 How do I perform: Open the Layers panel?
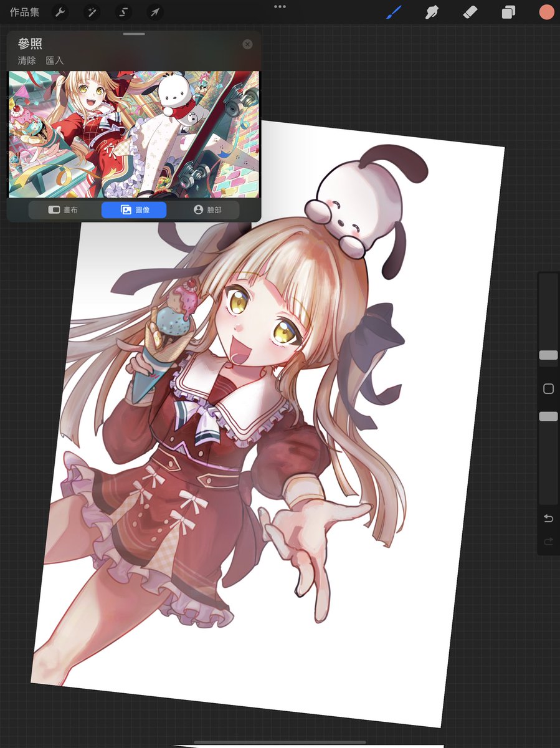point(508,12)
